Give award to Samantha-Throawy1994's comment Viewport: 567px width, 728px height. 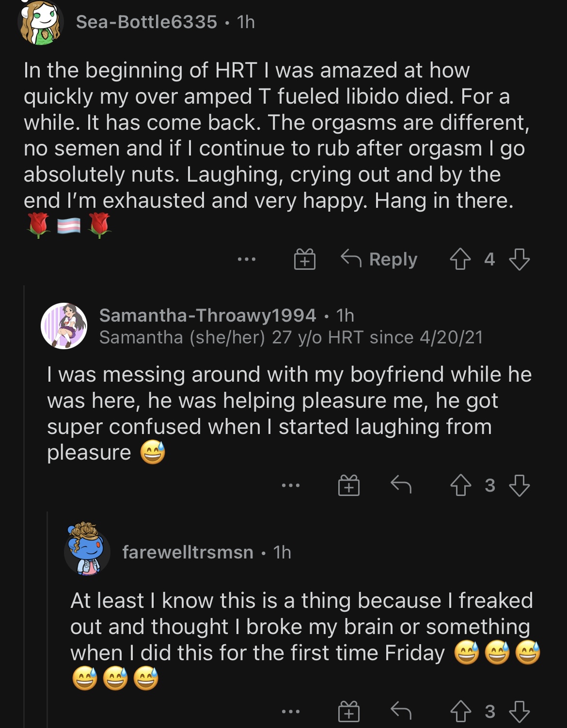pos(349,485)
